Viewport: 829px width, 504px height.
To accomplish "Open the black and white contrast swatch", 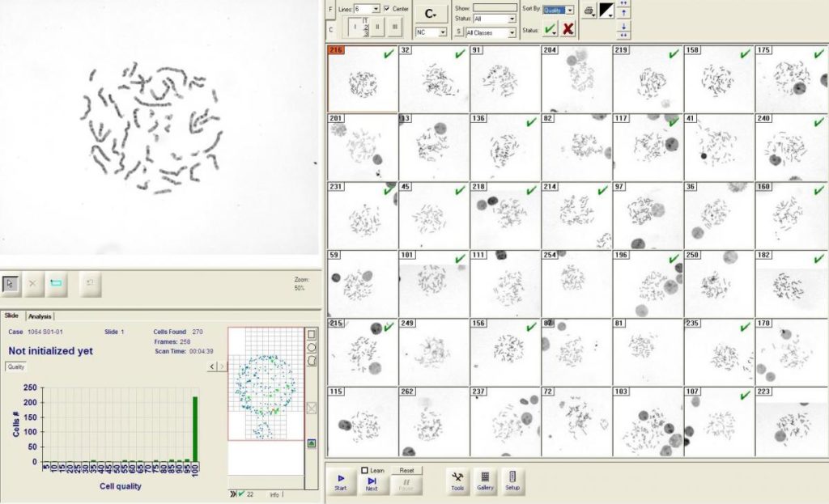I will 606,10.
